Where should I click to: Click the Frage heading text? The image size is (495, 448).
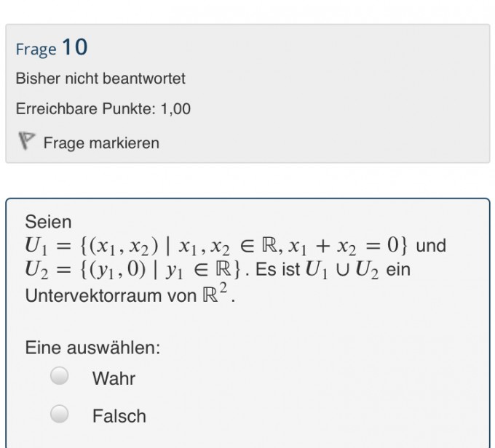[36, 49]
